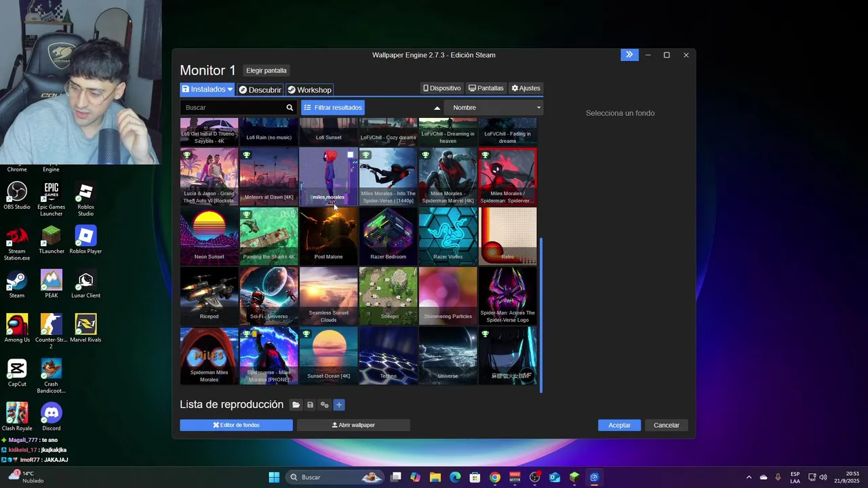
Task: Open TLauncher desktop icon
Action: [51, 240]
